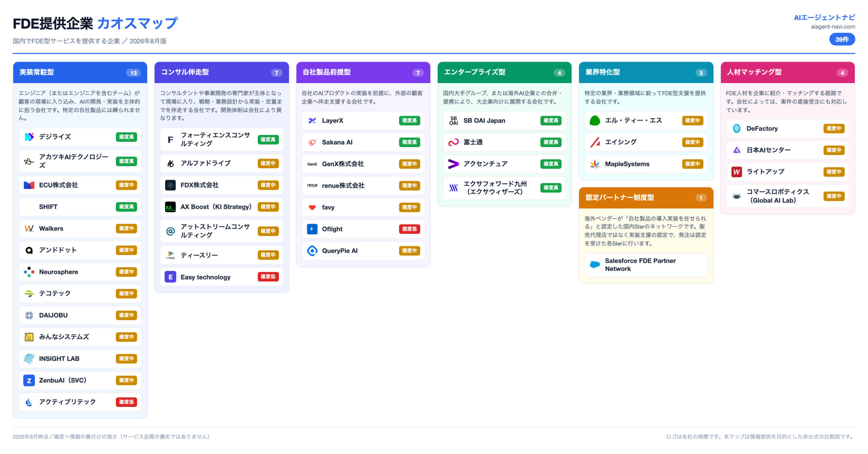The height and width of the screenshot is (454, 868).
Task: Click the favy heart logo
Action: (x=312, y=208)
